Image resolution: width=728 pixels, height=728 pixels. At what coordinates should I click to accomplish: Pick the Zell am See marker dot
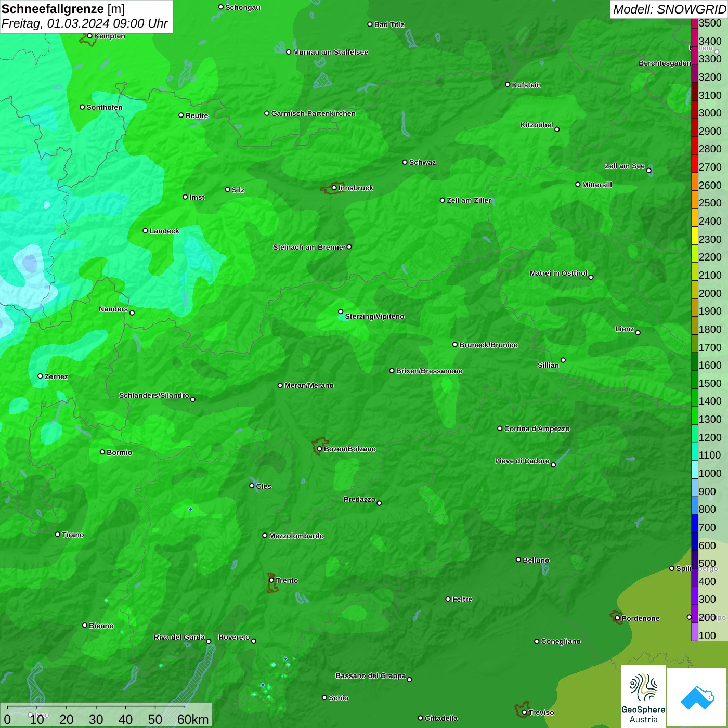pyautogui.click(x=648, y=171)
